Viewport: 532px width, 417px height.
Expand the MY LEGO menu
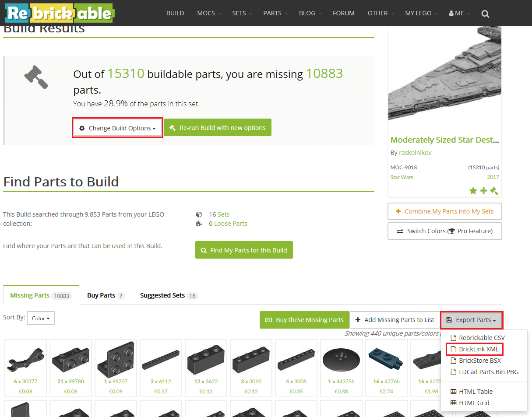tap(422, 13)
